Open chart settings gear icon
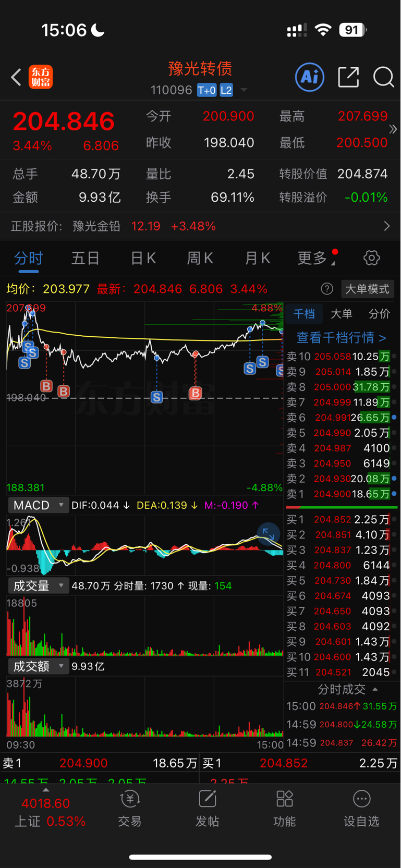Screen dimensions: 401x868 click(371, 258)
